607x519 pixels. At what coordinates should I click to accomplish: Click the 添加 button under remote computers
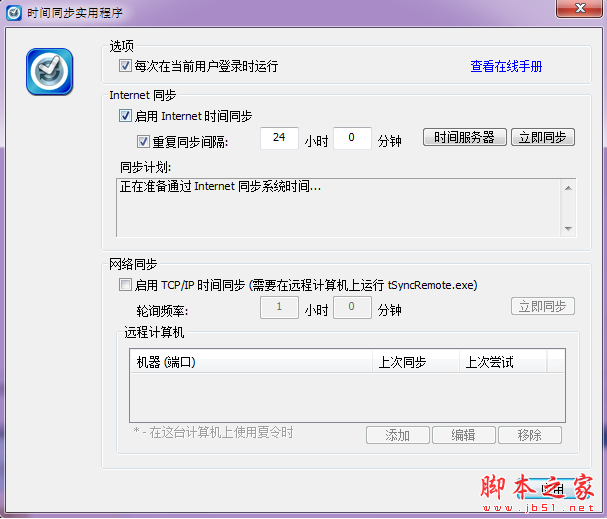[x=397, y=435]
